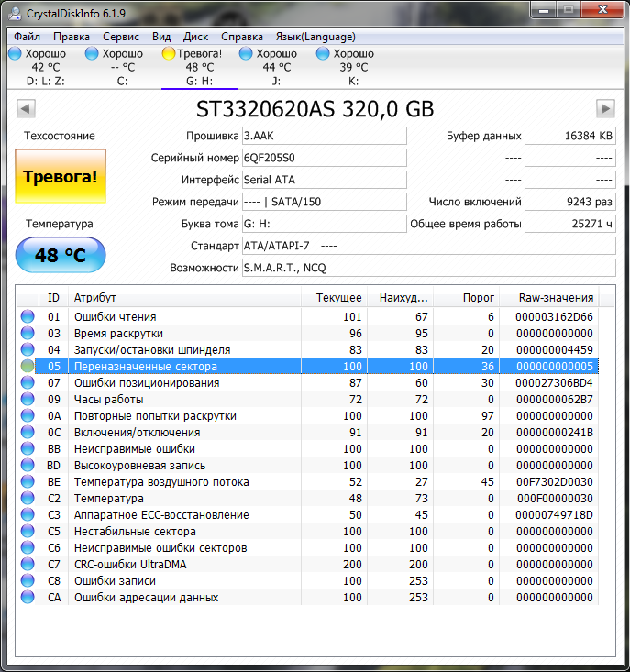
Task: Open the Диск menu
Action: click(x=195, y=37)
